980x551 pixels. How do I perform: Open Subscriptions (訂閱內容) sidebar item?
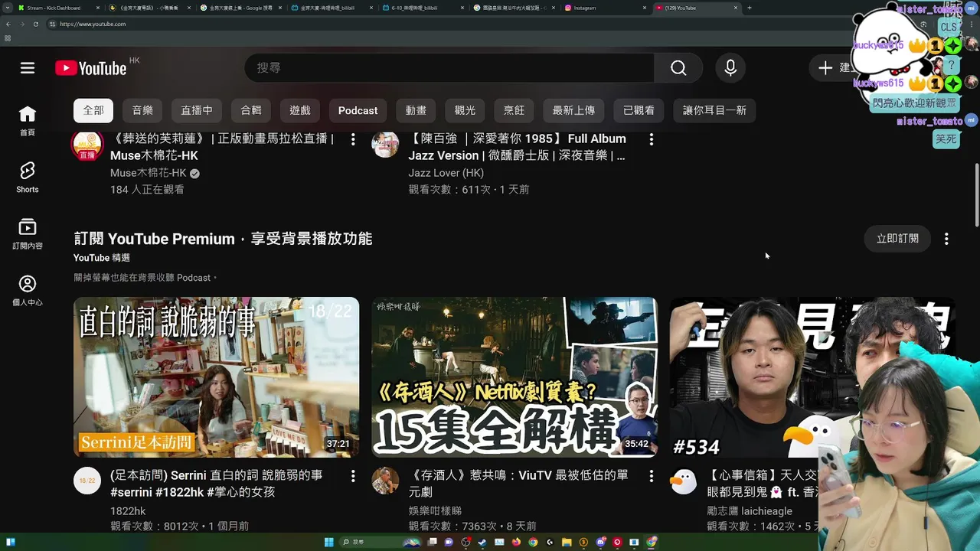[28, 234]
